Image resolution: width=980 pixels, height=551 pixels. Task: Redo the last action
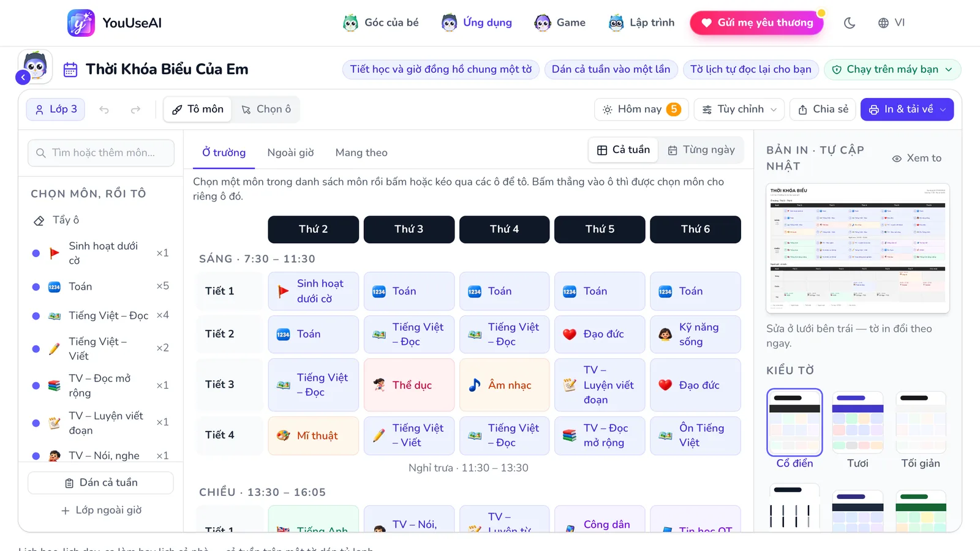click(135, 110)
